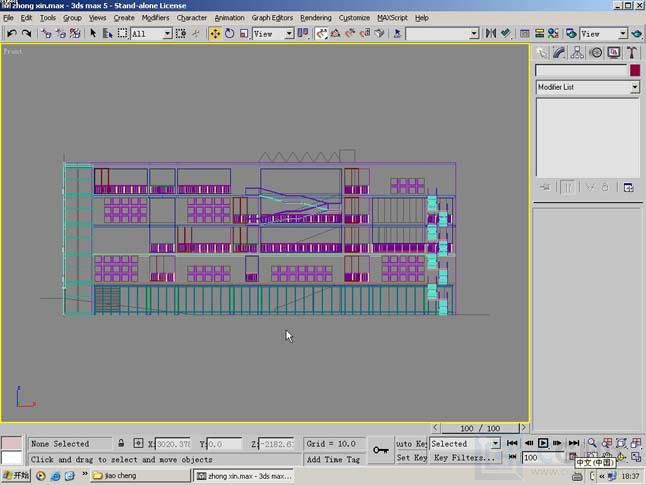The image size is (646, 485).
Task: Toggle Window/Crossing selection mode
Action: 180,33
